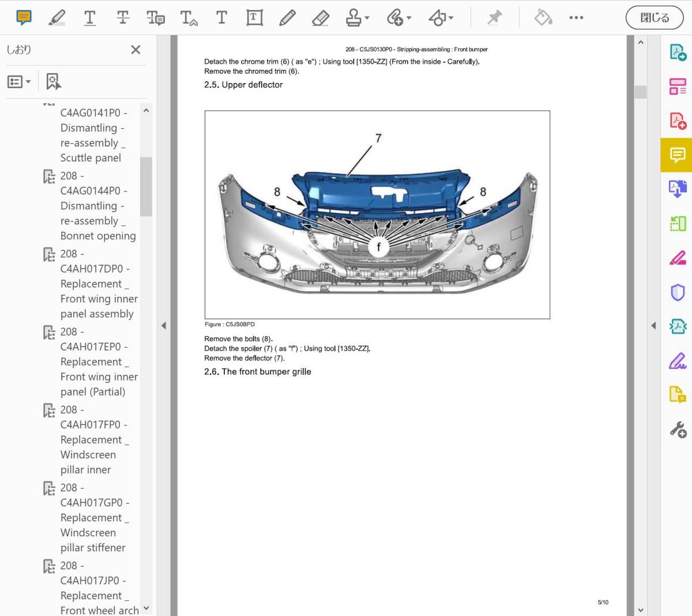Collapse the right tools pane arrow
This screenshot has width=692, height=616.
click(x=653, y=325)
